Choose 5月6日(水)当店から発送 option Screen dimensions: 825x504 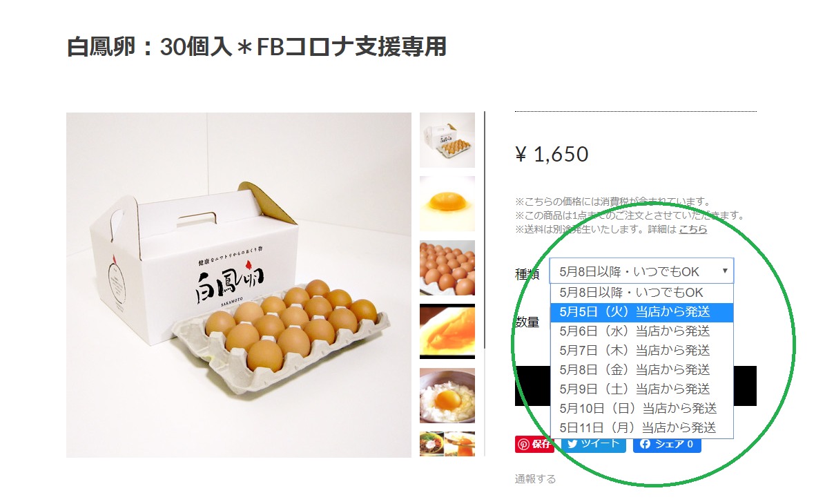[x=641, y=331]
